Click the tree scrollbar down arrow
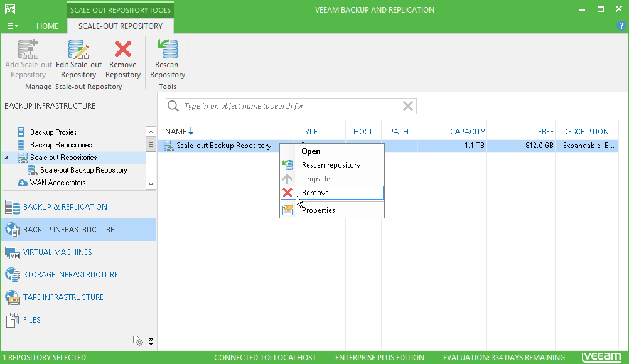The height and width of the screenshot is (364, 629). [151, 184]
